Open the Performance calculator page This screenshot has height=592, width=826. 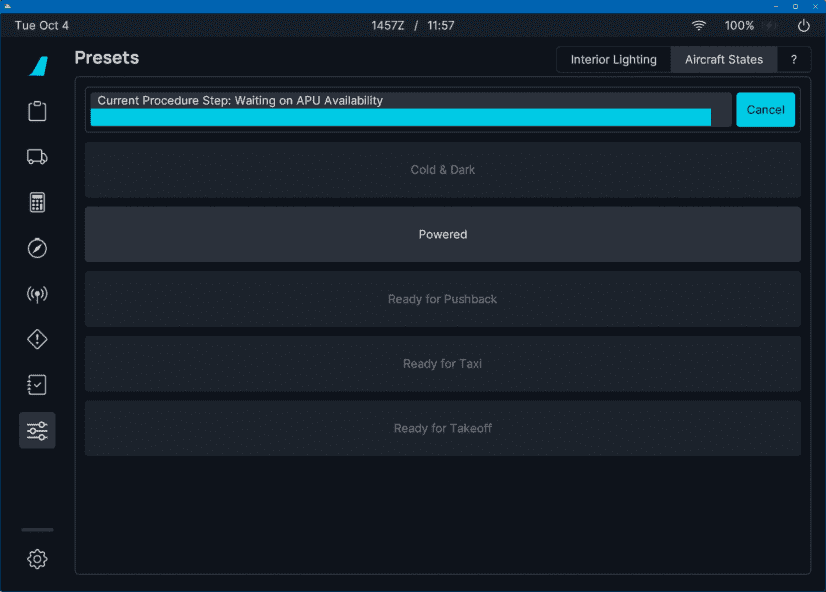tap(37, 203)
